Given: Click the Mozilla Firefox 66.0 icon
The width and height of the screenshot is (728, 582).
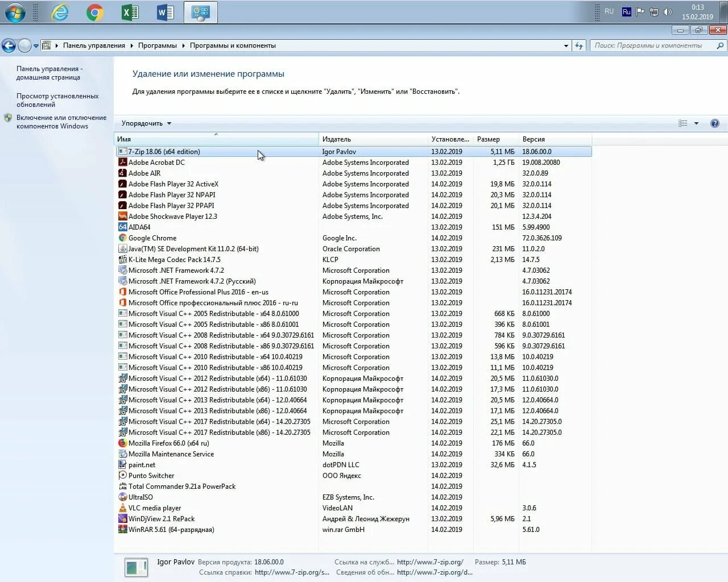Looking at the screenshot, I should (122, 443).
